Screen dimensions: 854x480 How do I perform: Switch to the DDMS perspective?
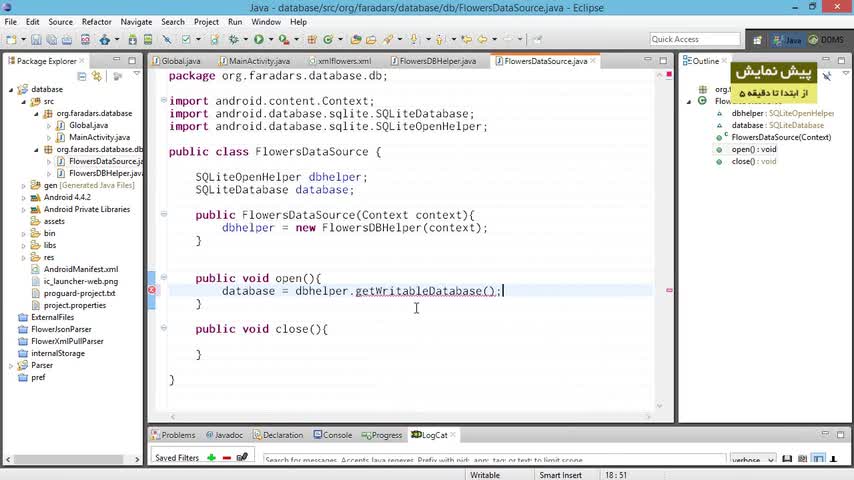coord(826,40)
